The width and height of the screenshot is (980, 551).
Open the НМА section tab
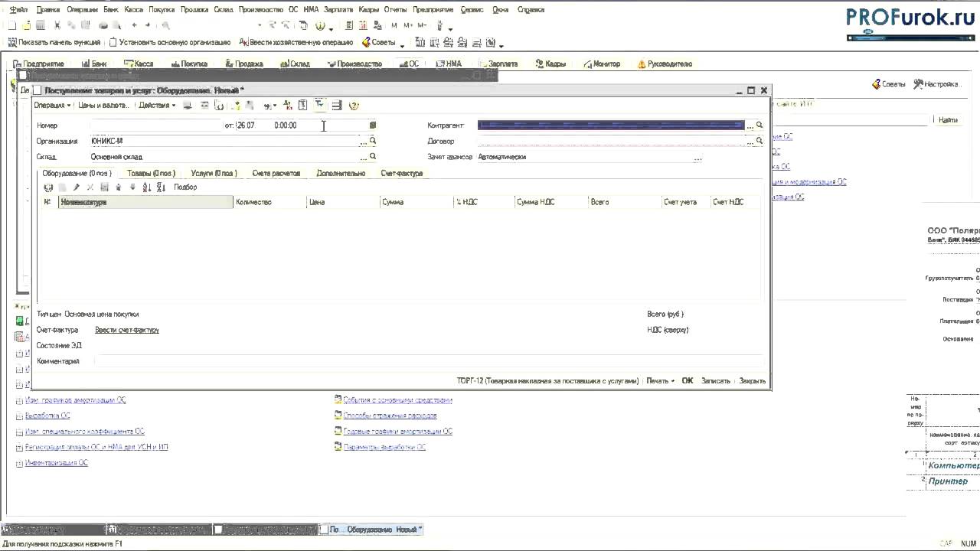point(449,64)
